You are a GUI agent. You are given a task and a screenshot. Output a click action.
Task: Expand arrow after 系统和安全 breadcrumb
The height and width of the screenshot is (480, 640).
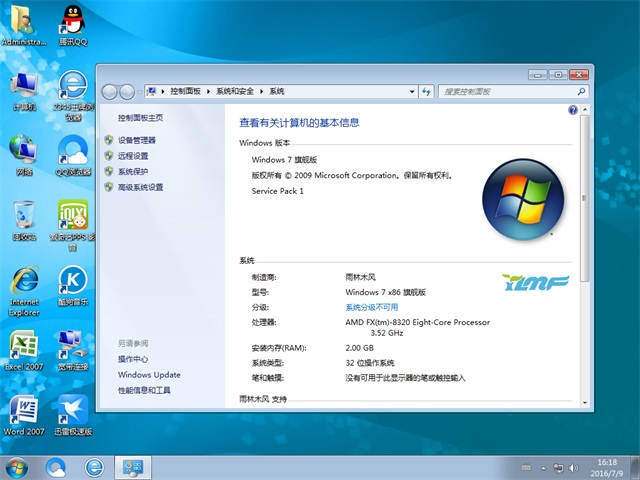[x=262, y=91]
